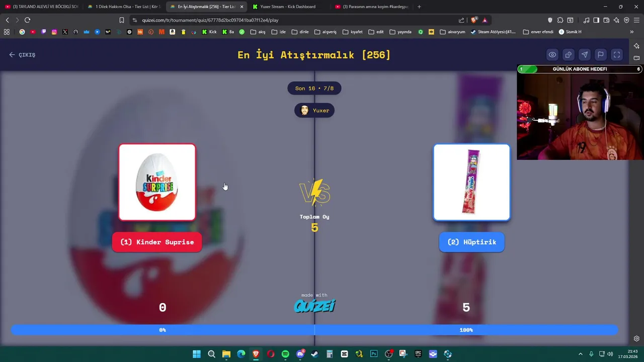644x362 pixels.
Task: Open the first Kick bookmark
Action: [209, 32]
